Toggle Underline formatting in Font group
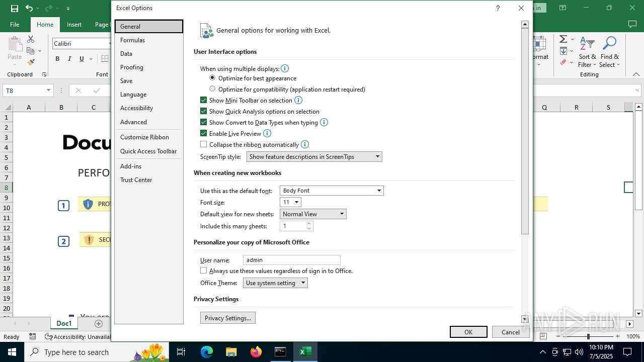644x362 pixels. tap(82, 59)
